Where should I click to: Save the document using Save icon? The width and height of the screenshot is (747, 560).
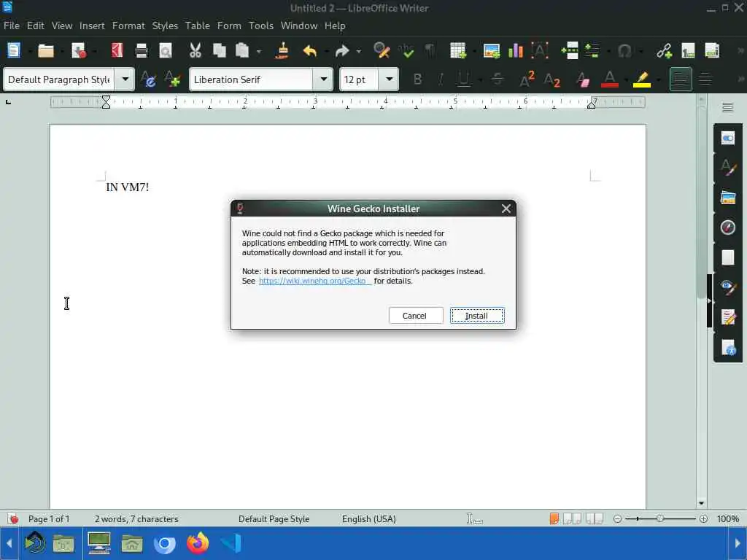pos(79,50)
